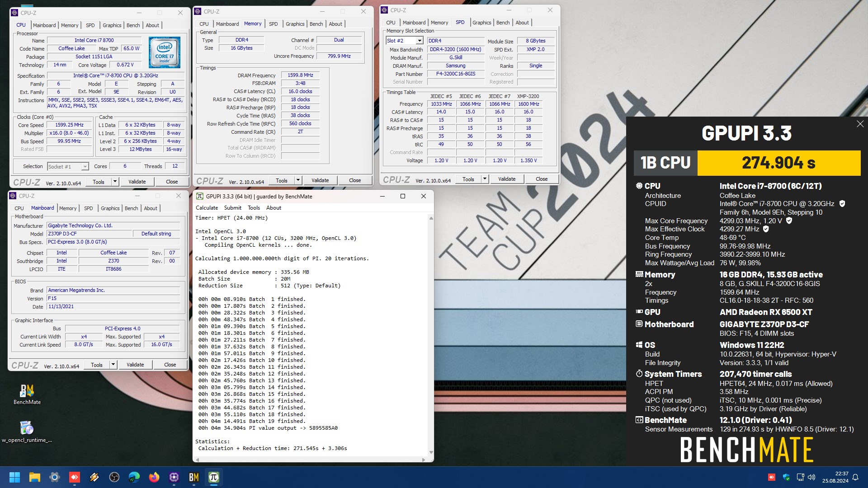This screenshot has height=488, width=868.
Task: Click the Part Number field F4-3200C16-8GIS
Action: click(455, 74)
